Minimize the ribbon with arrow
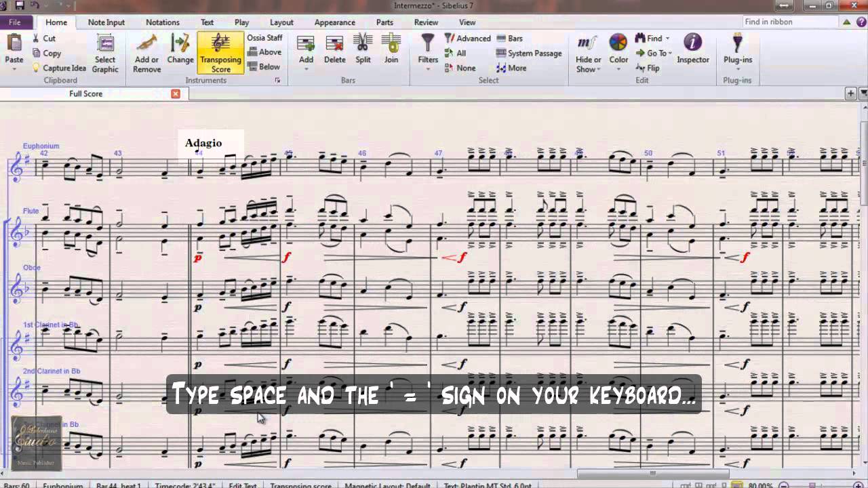 [x=846, y=22]
